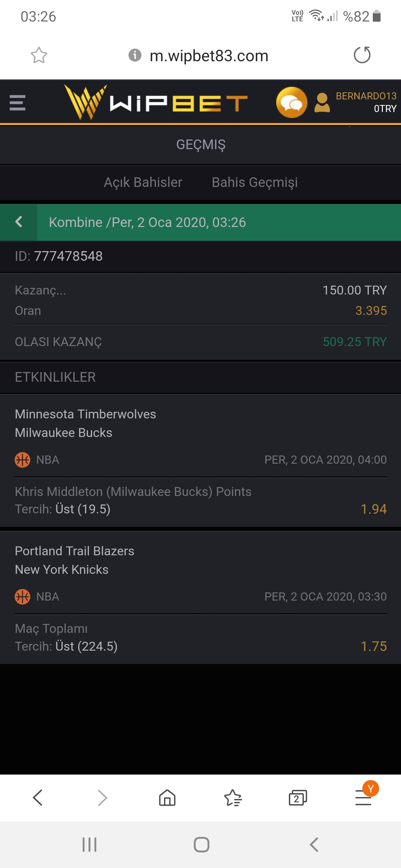Bookmark page with the star icon
The height and width of the screenshot is (868, 401).
tap(39, 55)
